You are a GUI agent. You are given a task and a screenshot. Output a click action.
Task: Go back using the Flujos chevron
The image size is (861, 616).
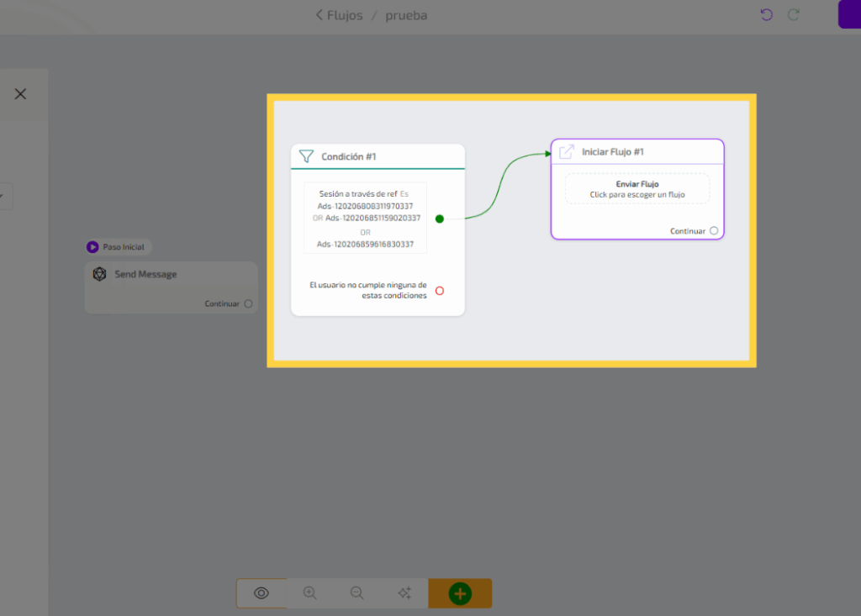[x=320, y=15]
